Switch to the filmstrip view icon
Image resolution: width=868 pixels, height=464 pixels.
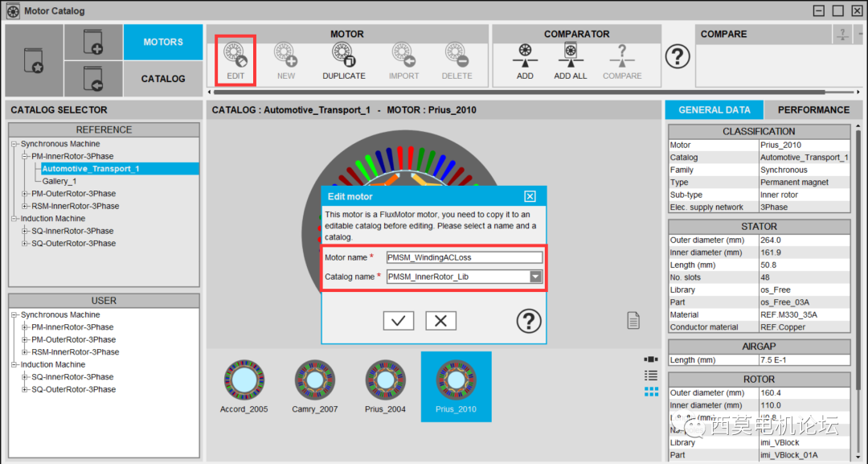(x=651, y=359)
